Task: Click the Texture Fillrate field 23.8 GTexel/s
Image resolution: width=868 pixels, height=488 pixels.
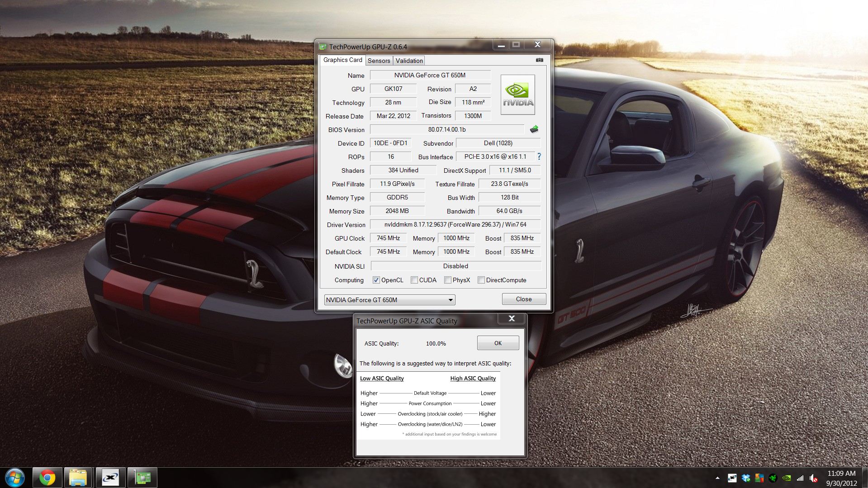Action: tap(509, 184)
